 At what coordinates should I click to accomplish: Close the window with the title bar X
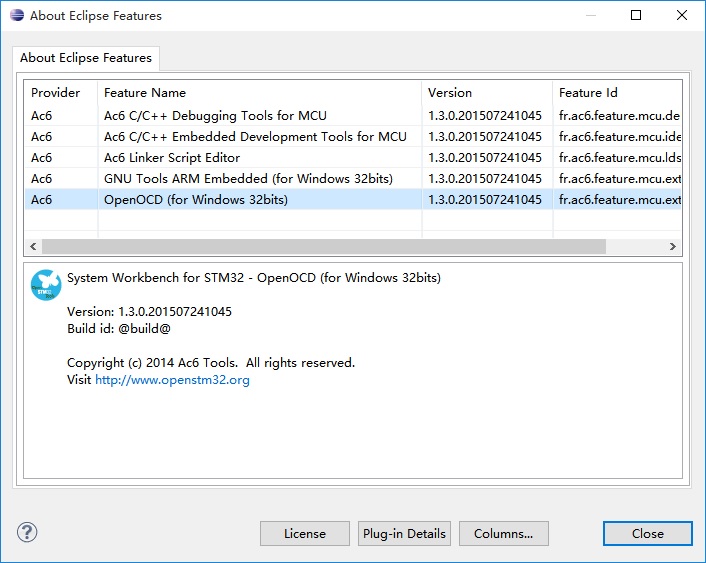coord(682,15)
